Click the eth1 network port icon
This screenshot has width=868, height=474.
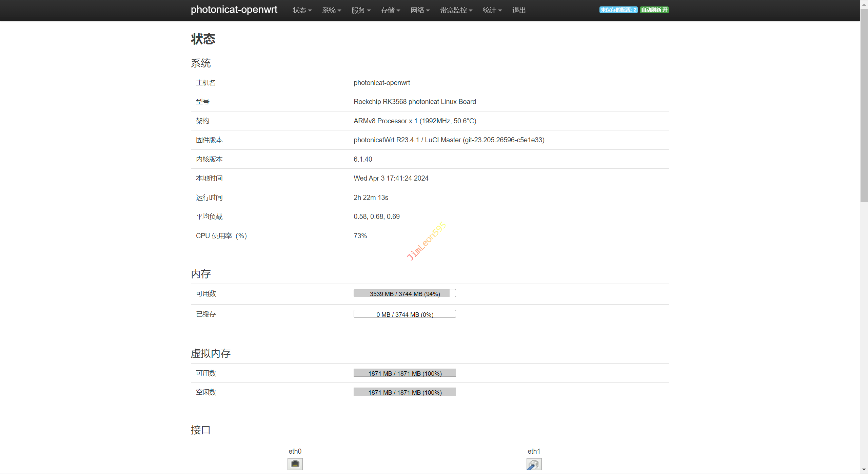534,464
